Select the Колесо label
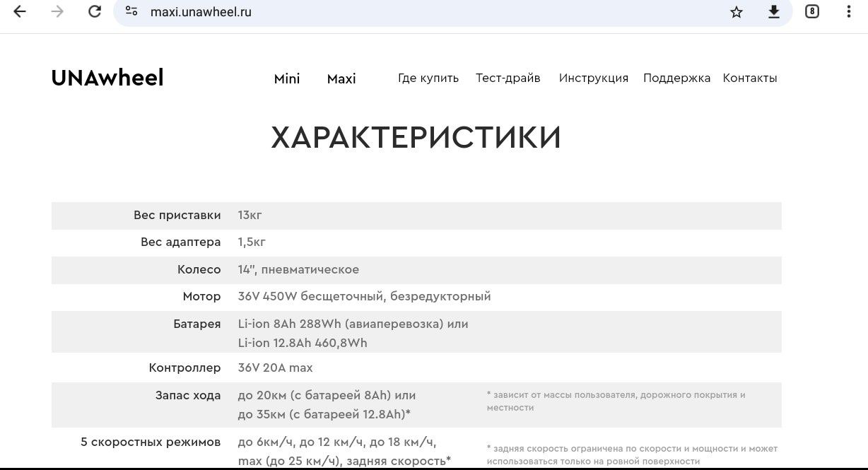 [199, 270]
